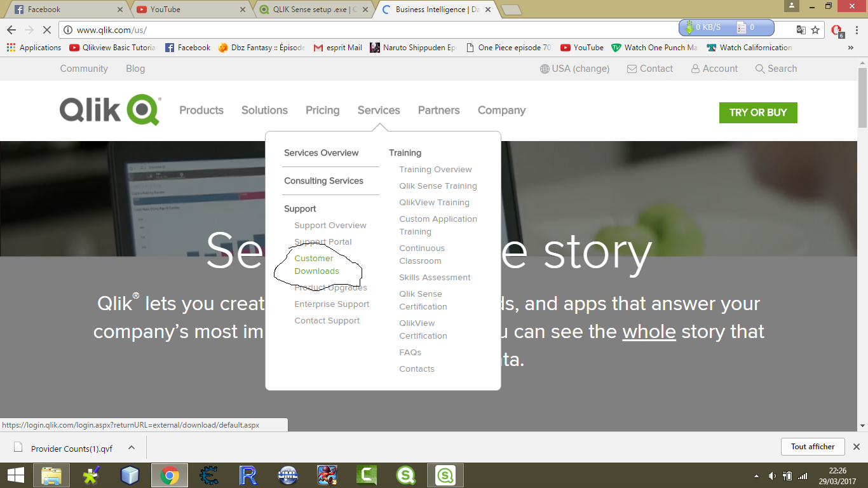Open the Solutions menu
This screenshot has height=488, width=868.
(264, 110)
